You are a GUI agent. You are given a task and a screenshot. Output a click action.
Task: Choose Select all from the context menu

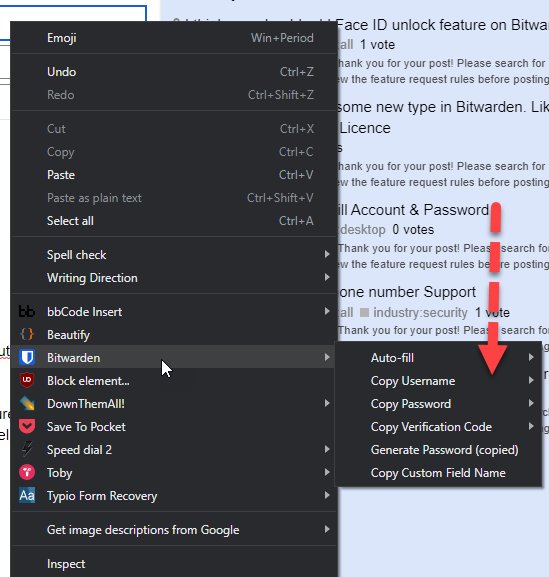click(174, 221)
